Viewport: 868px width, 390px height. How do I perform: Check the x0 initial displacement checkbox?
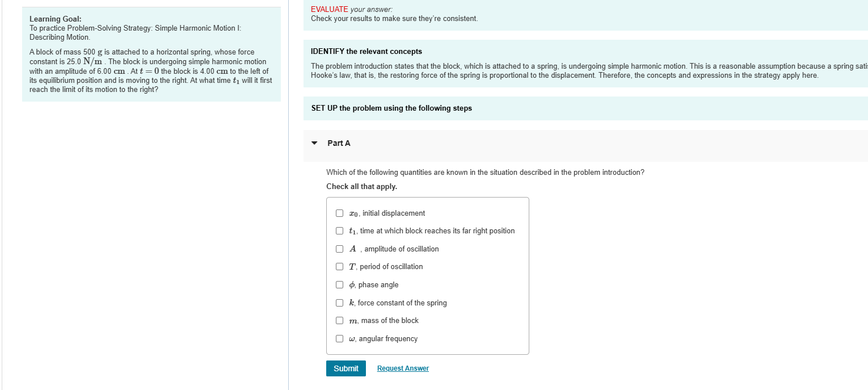click(x=339, y=213)
